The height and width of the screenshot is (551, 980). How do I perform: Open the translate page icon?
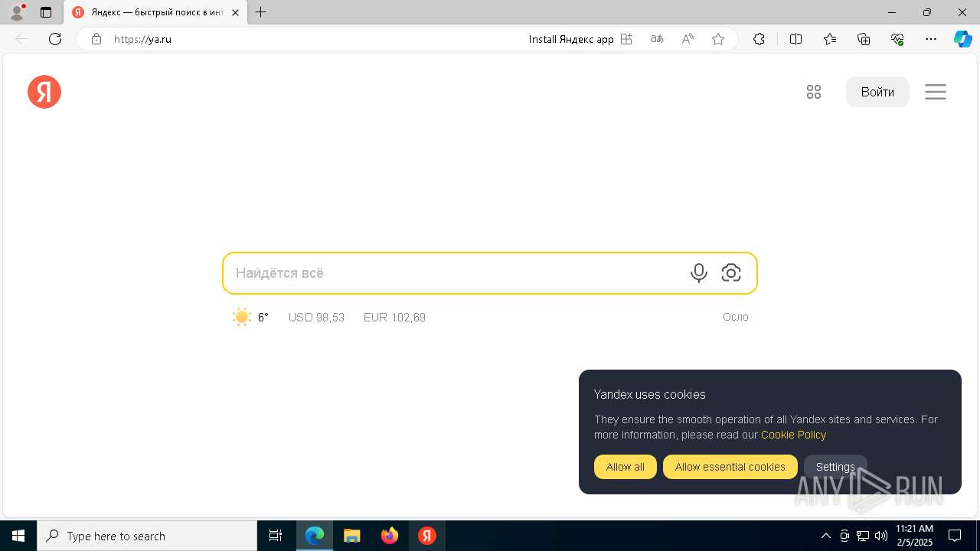click(657, 39)
